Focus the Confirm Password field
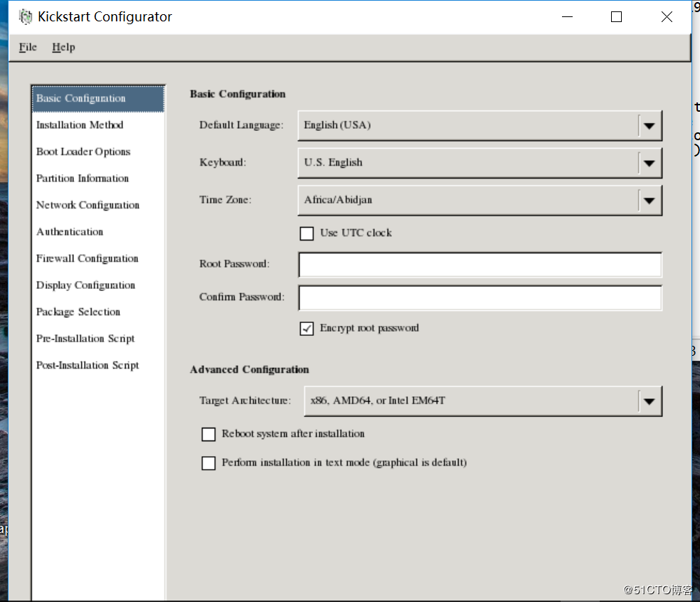The width and height of the screenshot is (700, 602). 479,297
